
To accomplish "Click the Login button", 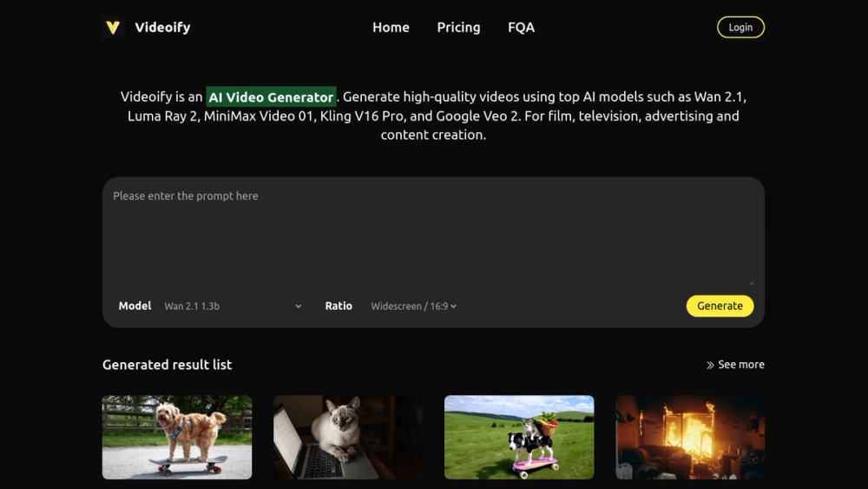I will (x=740, y=27).
